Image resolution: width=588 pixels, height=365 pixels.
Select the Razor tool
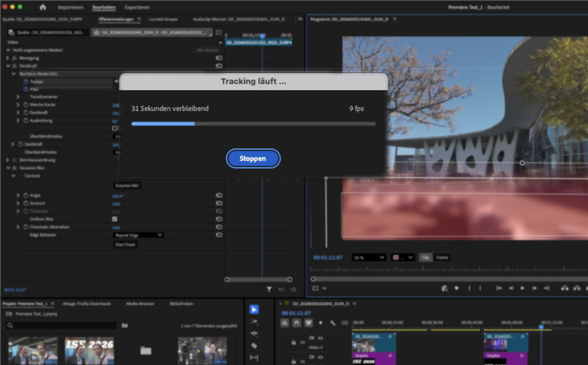pyautogui.click(x=254, y=346)
